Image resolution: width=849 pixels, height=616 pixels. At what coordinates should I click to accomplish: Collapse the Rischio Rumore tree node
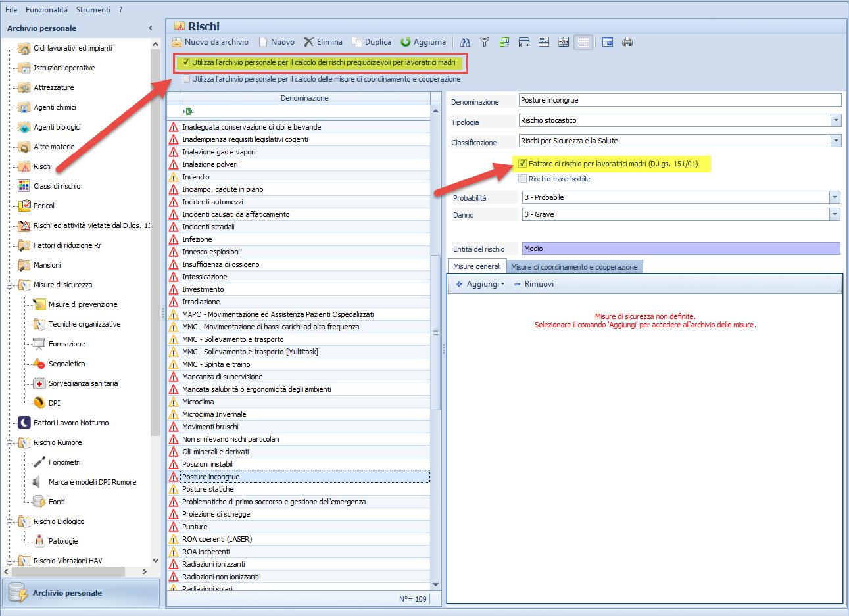coord(10,443)
